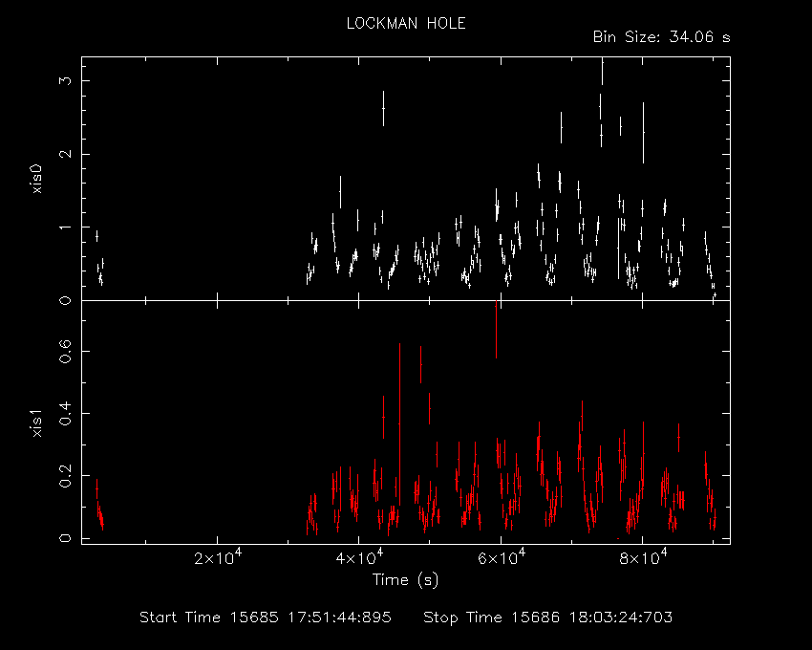
Task: Click the 2×10^4 x-axis tick label
Action: coord(218,557)
